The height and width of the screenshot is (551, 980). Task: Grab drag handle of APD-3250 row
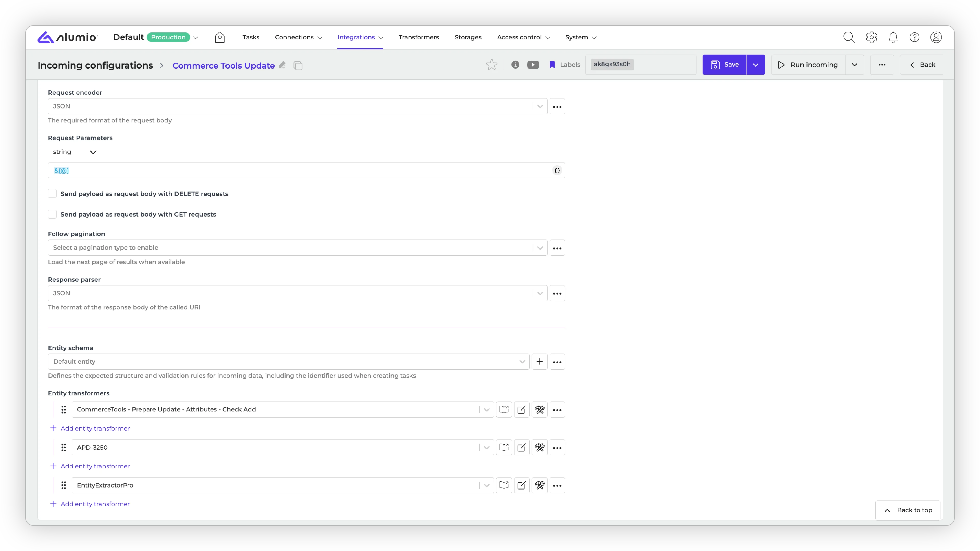(x=64, y=447)
